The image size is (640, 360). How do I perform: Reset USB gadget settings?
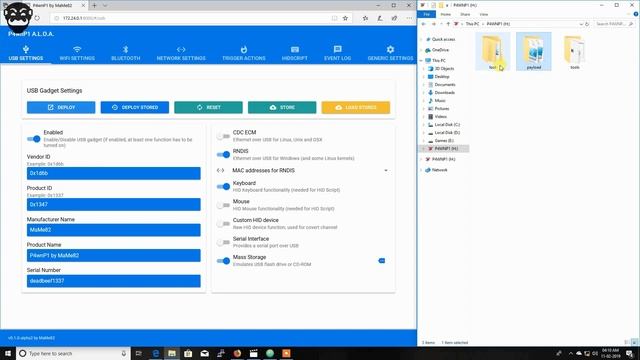(209, 107)
